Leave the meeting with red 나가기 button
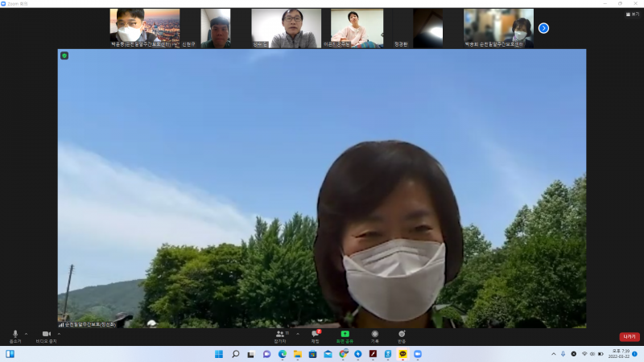 click(630, 336)
